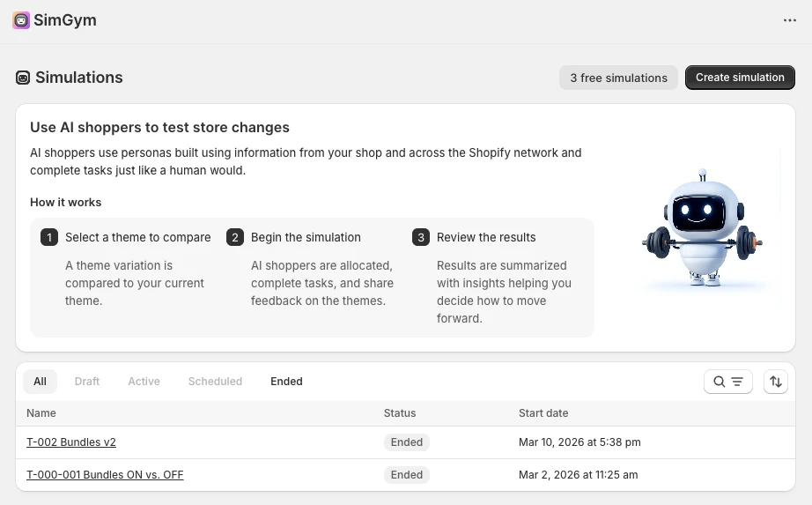Switch to the Ended tab
This screenshot has width=812, height=505.
coord(286,382)
